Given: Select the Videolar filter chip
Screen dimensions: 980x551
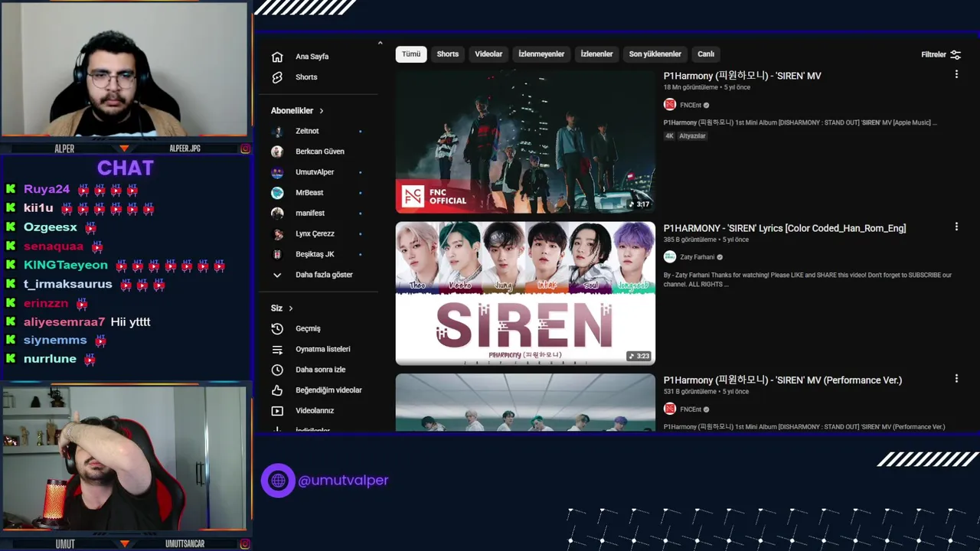Looking at the screenshot, I should coord(488,54).
